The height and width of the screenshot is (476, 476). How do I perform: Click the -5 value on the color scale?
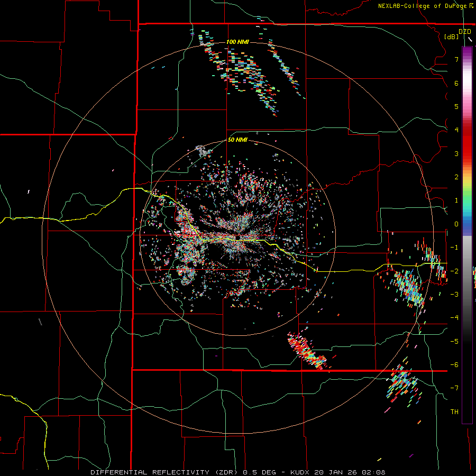coord(454,342)
